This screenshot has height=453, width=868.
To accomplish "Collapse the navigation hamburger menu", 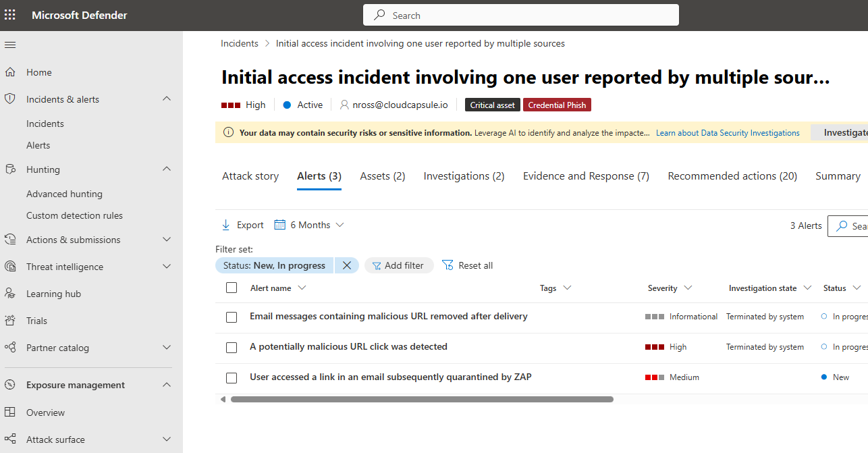I will point(10,45).
